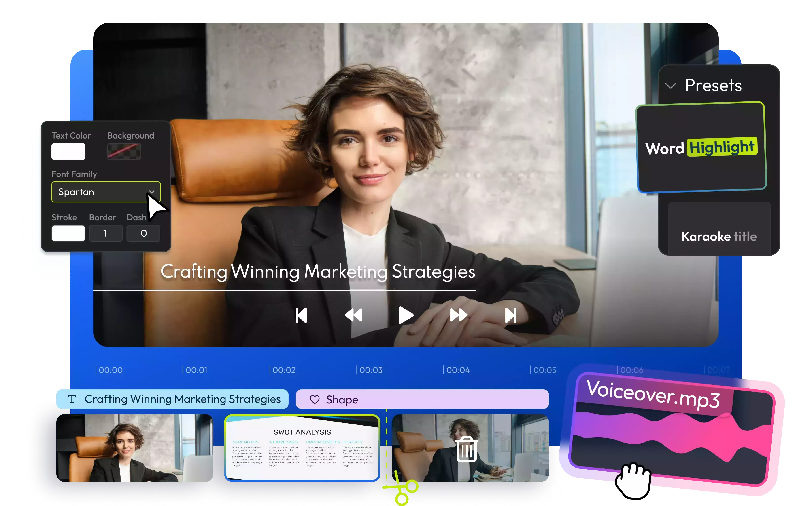Skip to the end of the video
This screenshot has width=812, height=506.
[x=510, y=315]
